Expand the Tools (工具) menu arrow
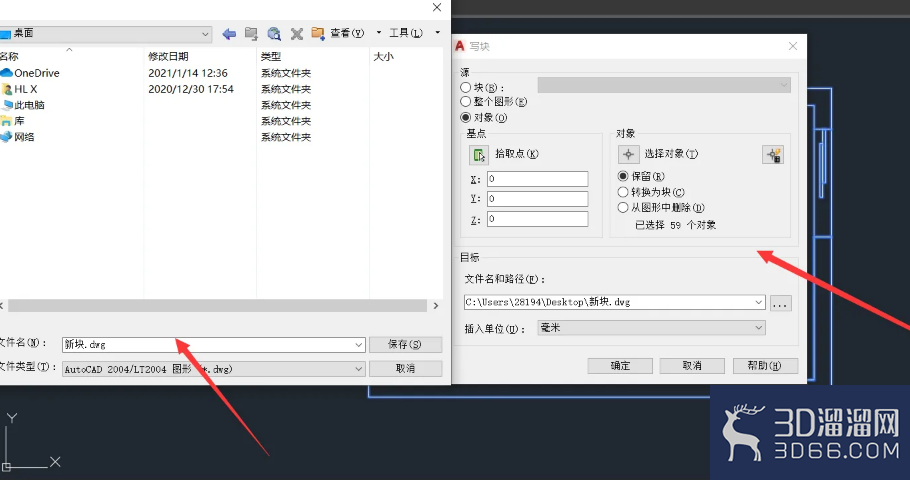 (x=438, y=33)
